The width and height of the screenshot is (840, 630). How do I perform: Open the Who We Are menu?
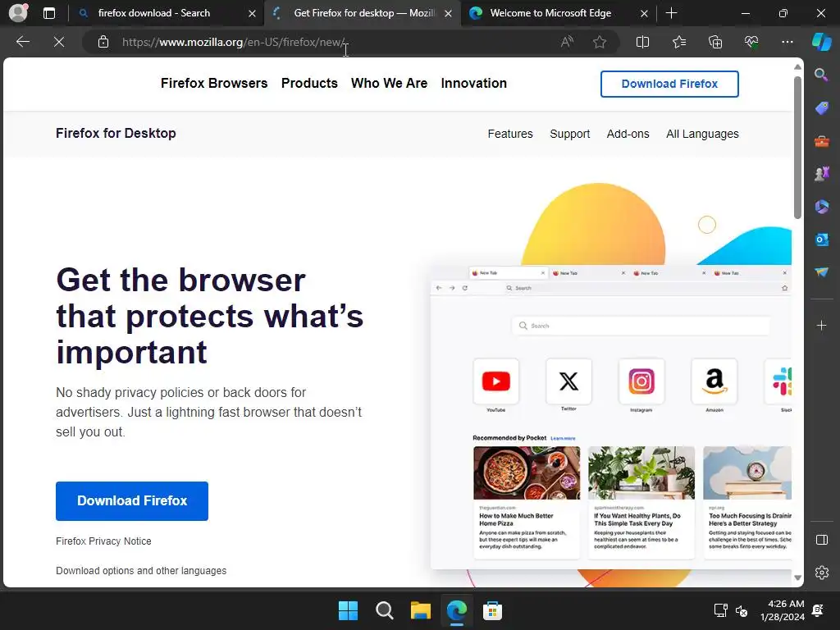[x=389, y=83]
